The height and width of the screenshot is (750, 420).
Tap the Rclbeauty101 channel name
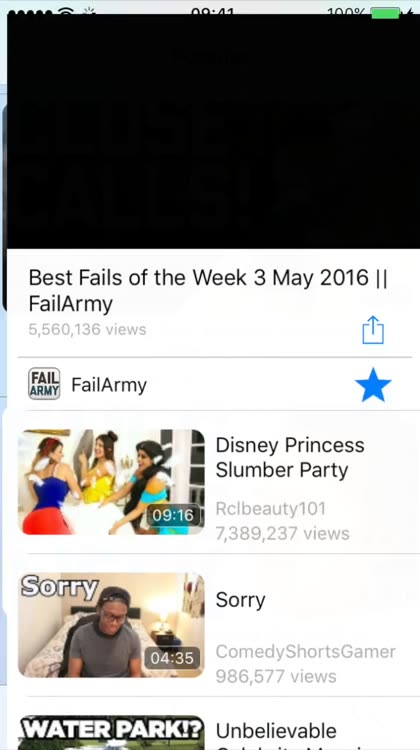[271, 508]
